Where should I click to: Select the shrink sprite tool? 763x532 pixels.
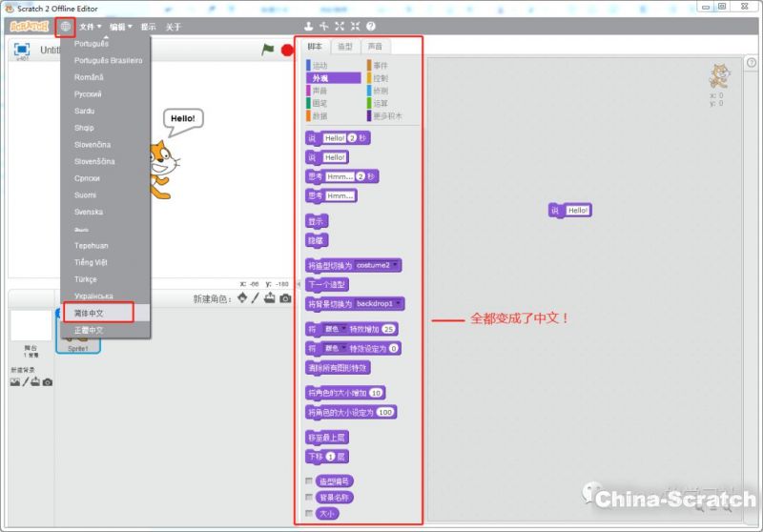(x=355, y=27)
